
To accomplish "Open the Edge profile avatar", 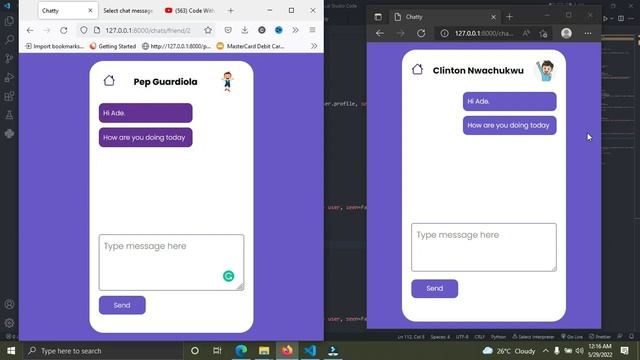I will (566, 33).
